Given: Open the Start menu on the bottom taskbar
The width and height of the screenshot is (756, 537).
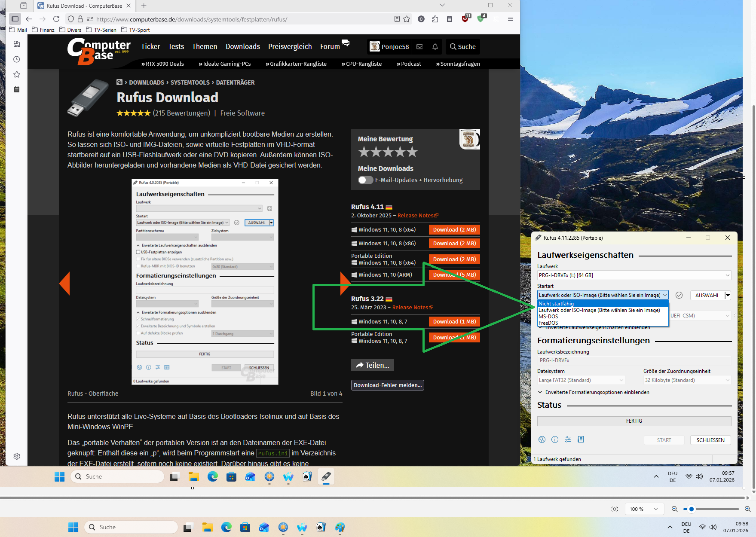Looking at the screenshot, I should coord(73,527).
